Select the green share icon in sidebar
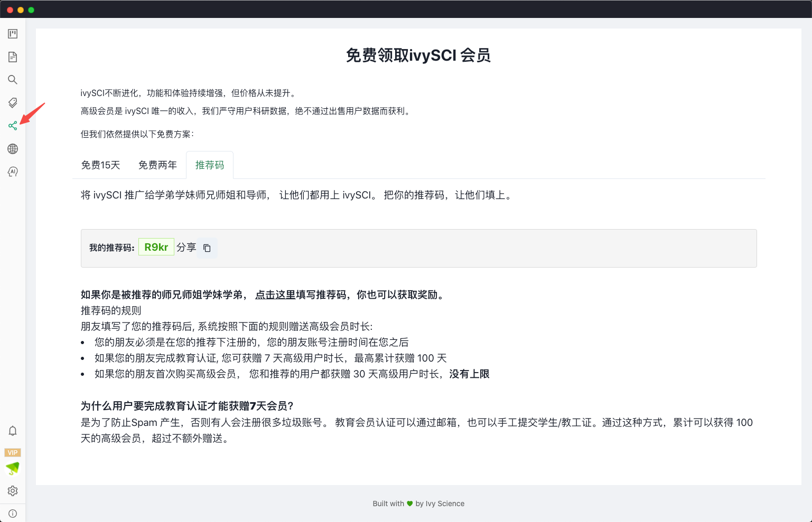This screenshot has height=522, width=812. [13, 126]
